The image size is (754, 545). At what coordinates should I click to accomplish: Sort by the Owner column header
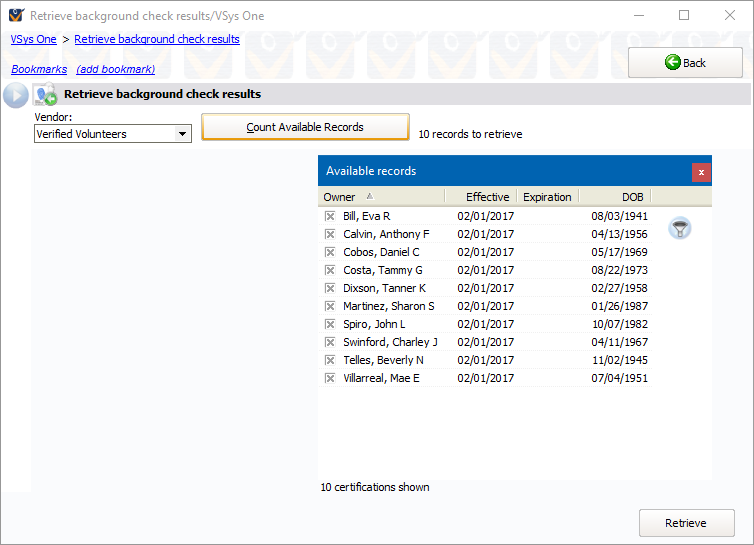(340, 197)
